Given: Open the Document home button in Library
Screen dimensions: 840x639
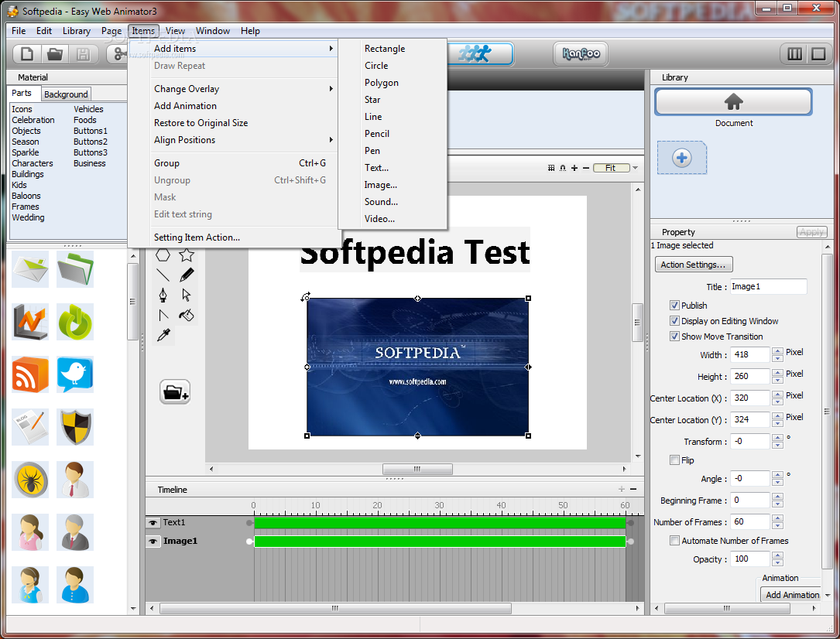Looking at the screenshot, I should tap(733, 101).
